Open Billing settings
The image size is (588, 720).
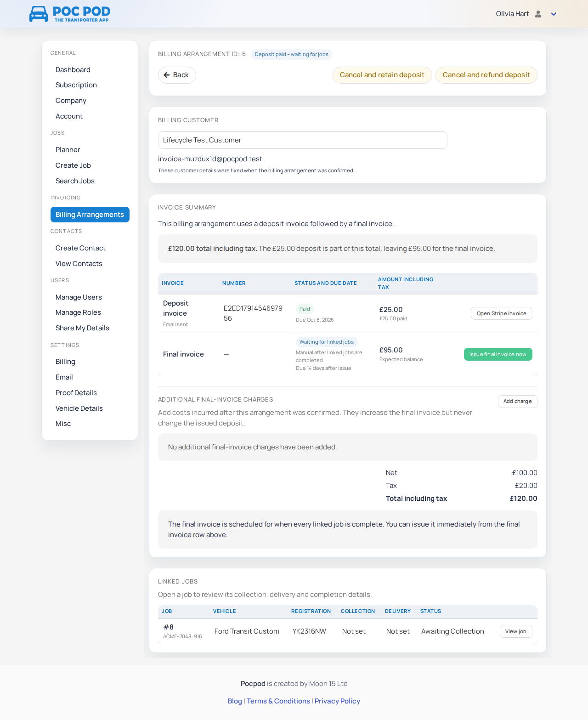click(65, 362)
